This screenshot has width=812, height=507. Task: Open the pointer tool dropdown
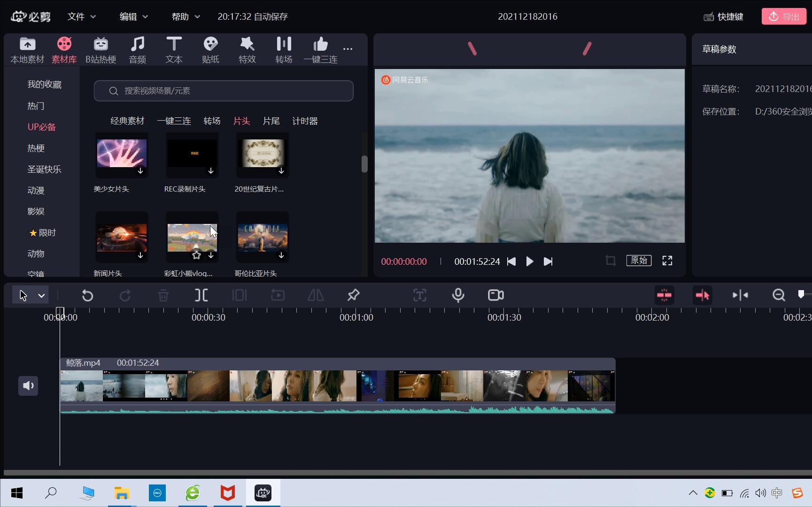(x=41, y=296)
